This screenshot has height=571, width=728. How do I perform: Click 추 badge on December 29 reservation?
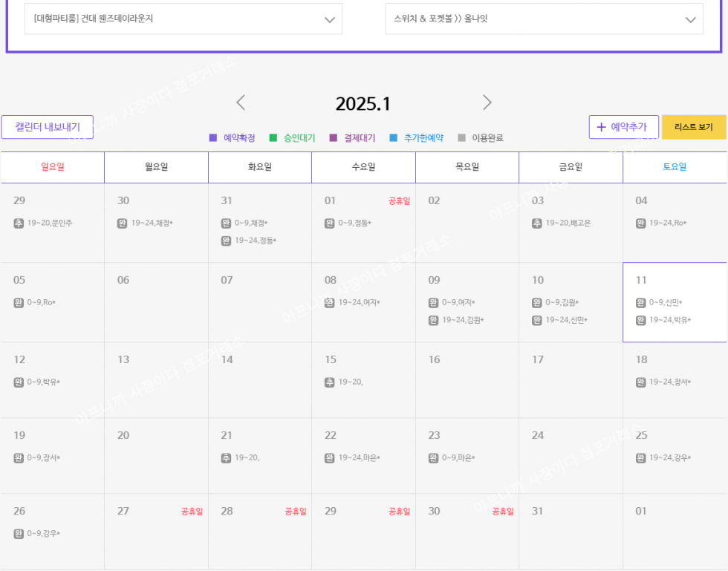click(19, 223)
